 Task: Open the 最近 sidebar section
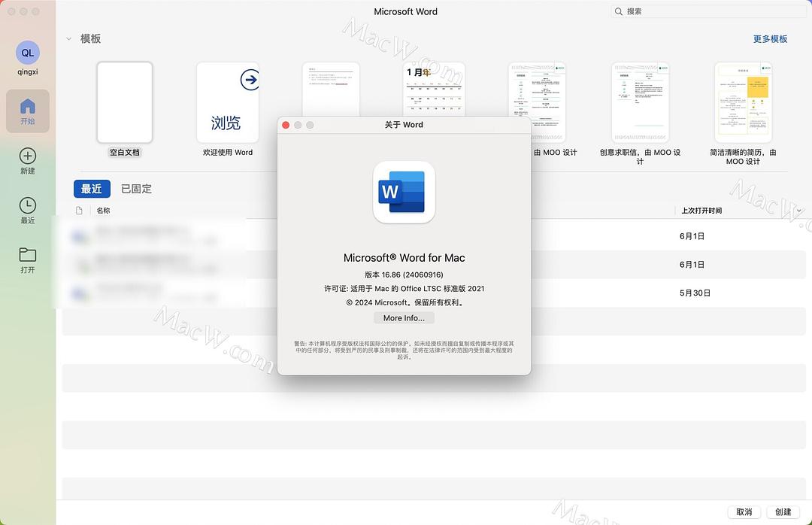tap(28, 211)
